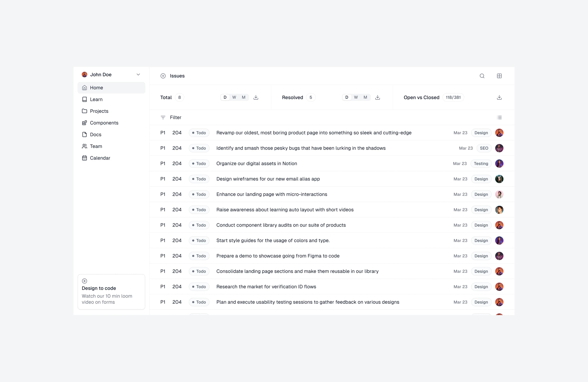Click the Total count badge showing 8
The width and height of the screenshot is (588, 382).
pos(180,97)
